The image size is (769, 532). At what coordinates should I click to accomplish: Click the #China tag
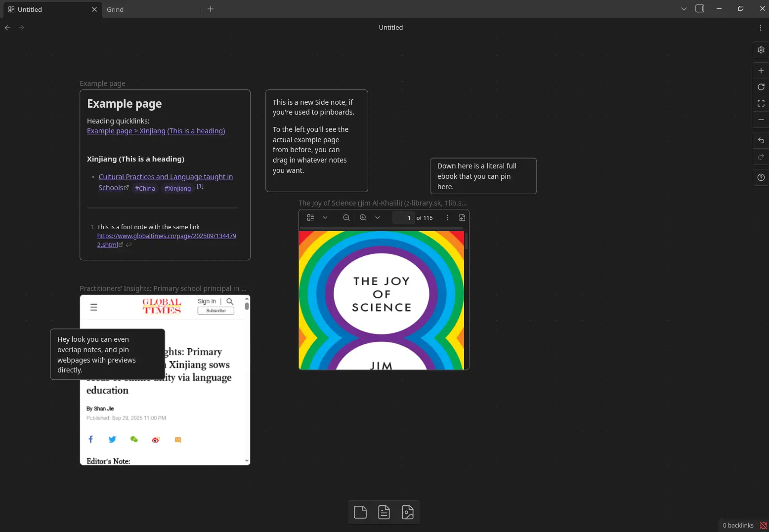click(145, 188)
